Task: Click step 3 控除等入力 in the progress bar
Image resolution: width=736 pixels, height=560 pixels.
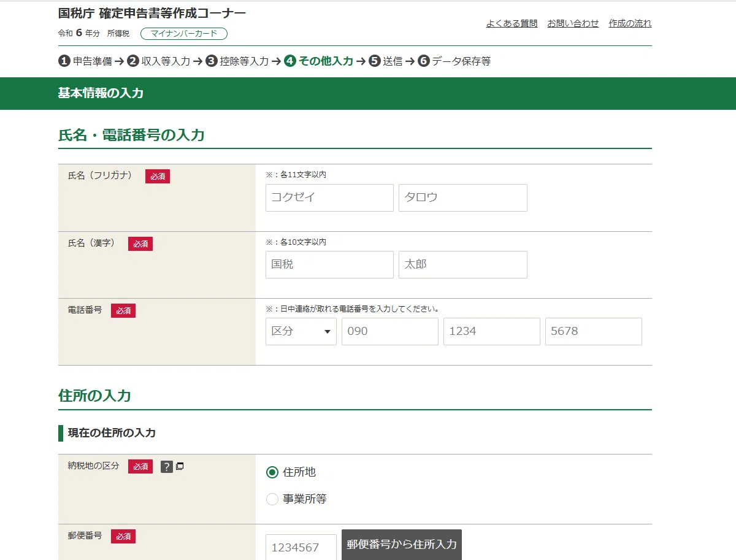Action: point(237,61)
